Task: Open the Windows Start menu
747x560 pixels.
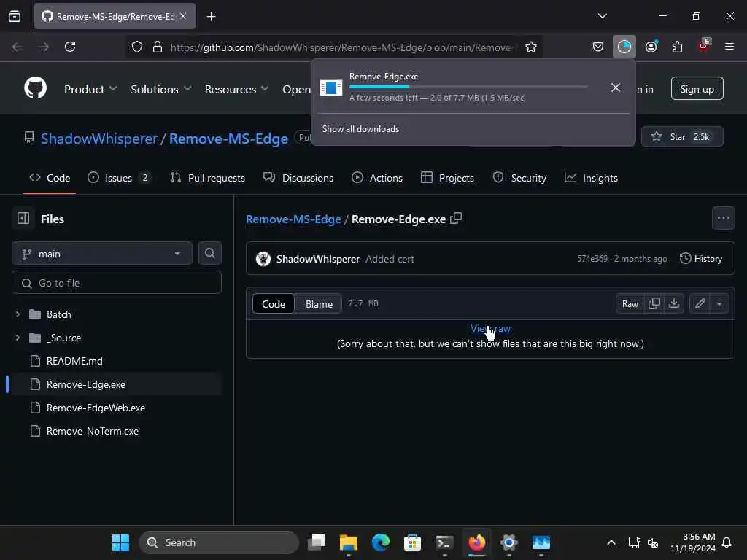Action: click(120, 542)
